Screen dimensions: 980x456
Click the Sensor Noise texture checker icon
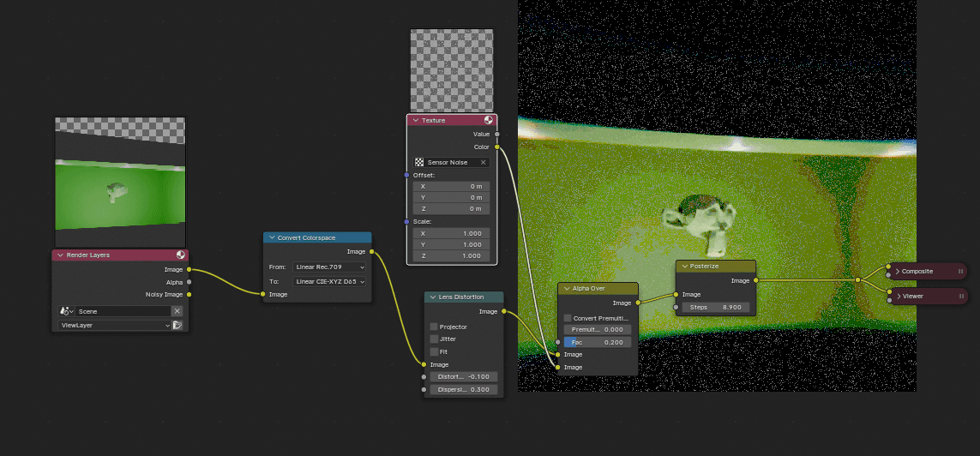pos(419,162)
